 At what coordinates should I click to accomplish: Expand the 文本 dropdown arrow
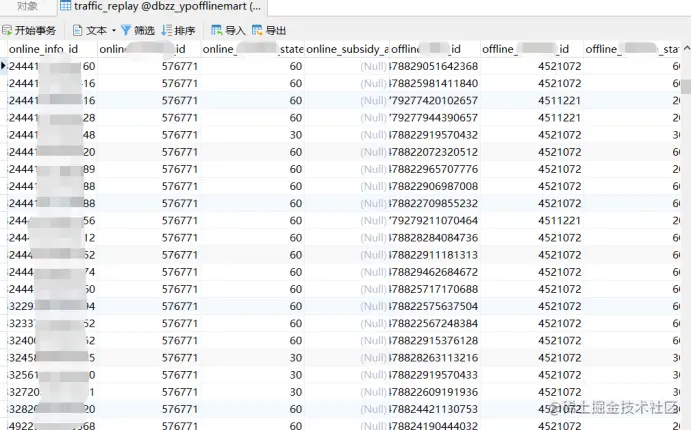pos(113,30)
